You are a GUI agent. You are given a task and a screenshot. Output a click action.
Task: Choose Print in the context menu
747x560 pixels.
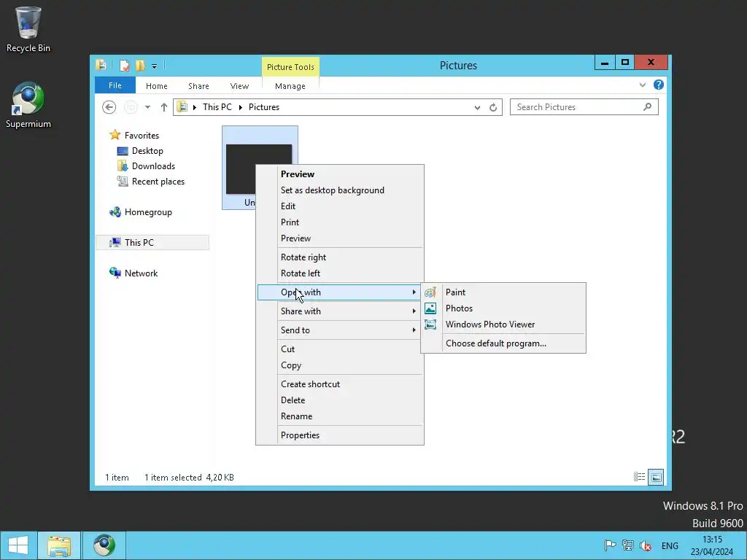coord(340,222)
